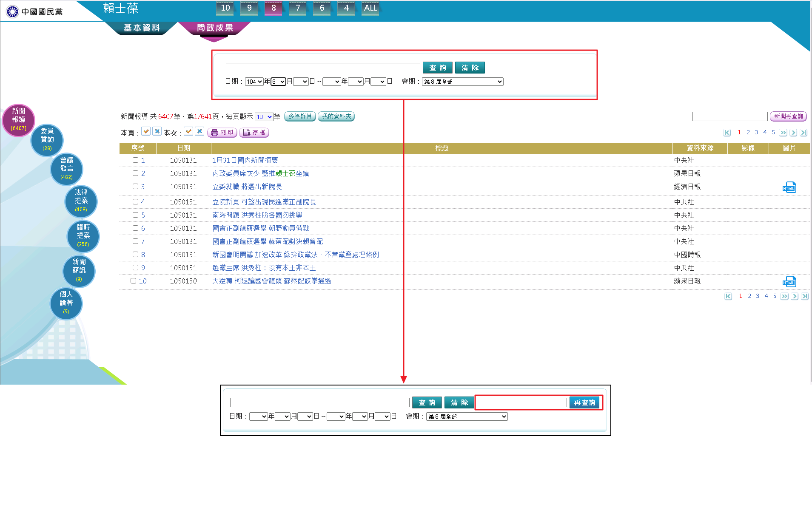Screen dimensions: 812x510
Task: Click the main keyword search input field
Action: 323,68
